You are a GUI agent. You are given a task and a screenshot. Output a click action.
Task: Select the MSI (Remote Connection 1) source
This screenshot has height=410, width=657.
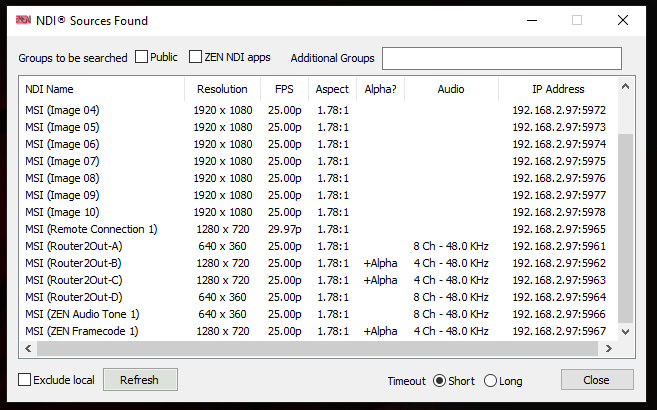point(316,229)
